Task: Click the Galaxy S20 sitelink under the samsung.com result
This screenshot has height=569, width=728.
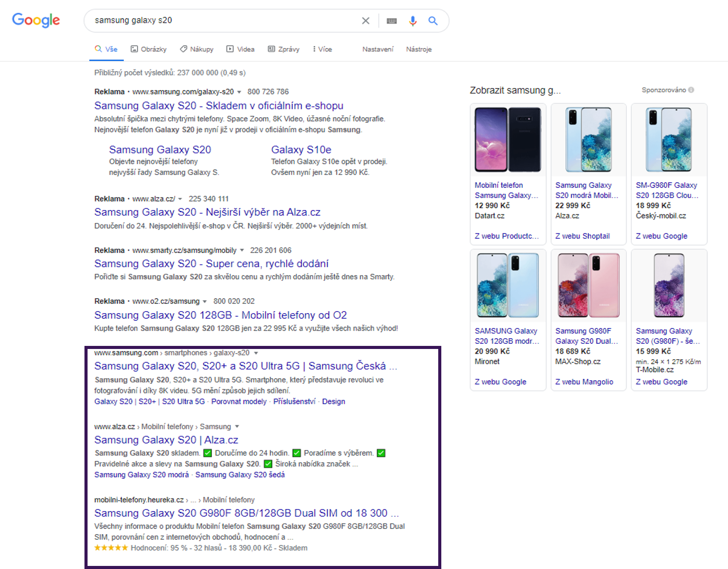Action: point(113,402)
